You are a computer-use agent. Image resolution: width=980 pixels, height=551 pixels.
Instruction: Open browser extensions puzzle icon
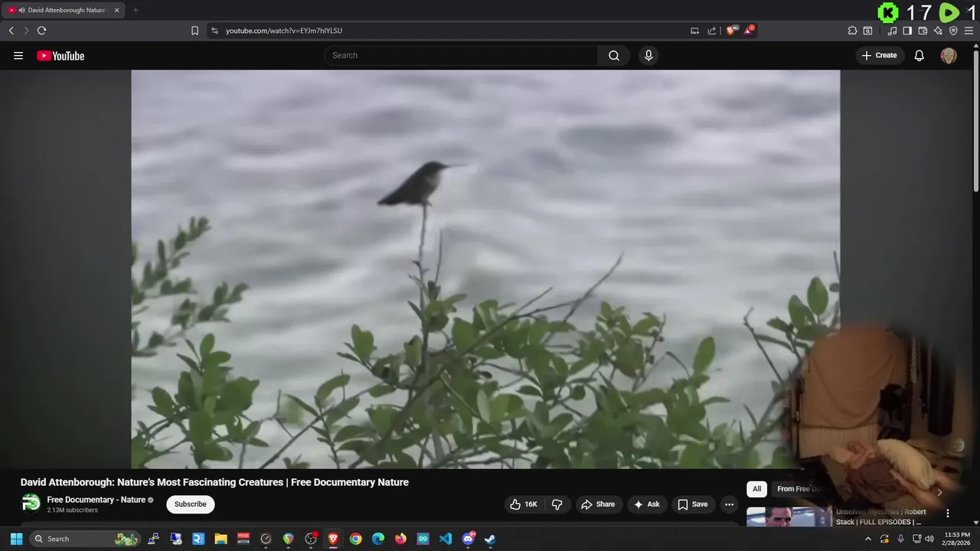coord(852,31)
